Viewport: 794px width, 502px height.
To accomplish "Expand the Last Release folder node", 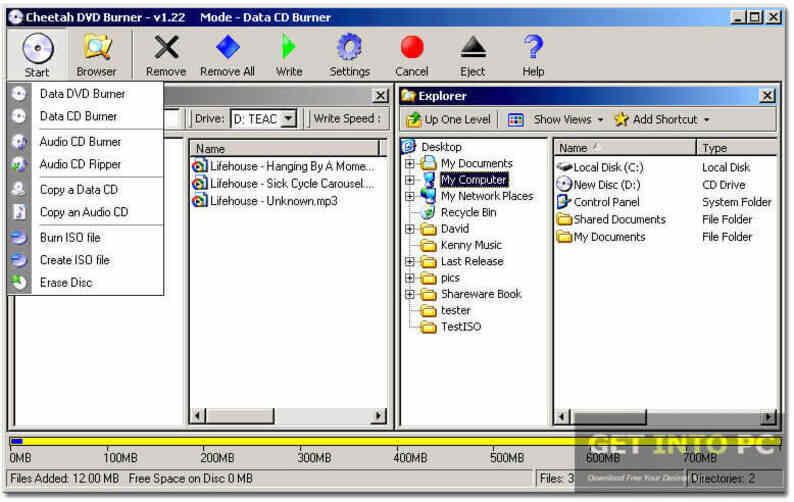I will [410, 262].
